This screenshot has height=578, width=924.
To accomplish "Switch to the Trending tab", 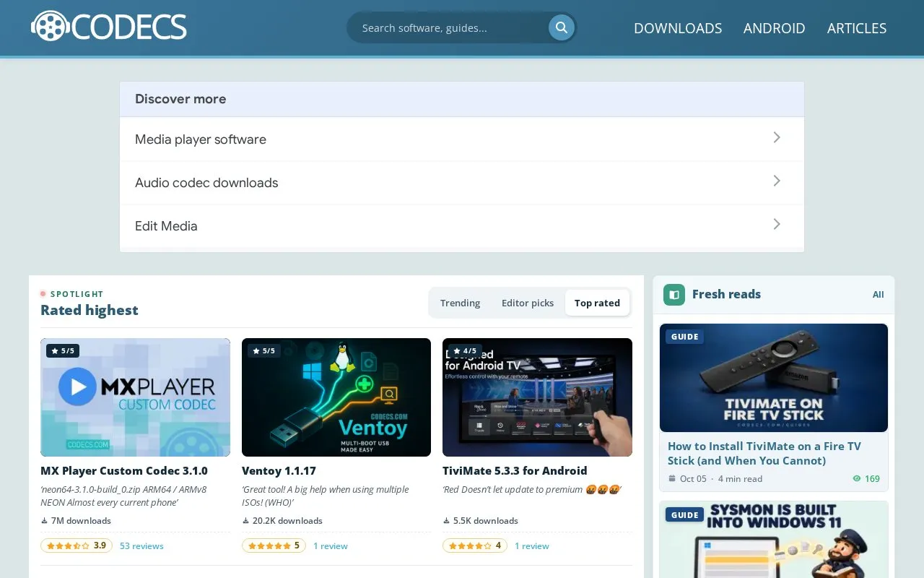I will pyautogui.click(x=460, y=303).
